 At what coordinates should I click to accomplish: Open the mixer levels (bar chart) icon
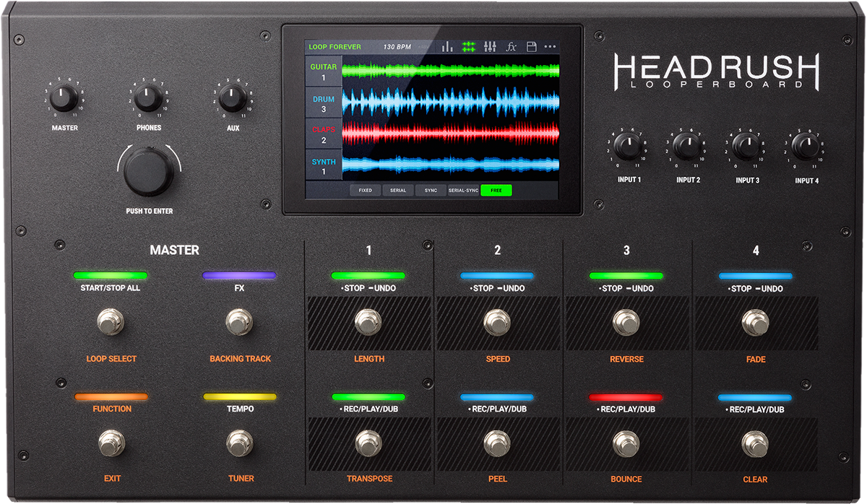[447, 46]
